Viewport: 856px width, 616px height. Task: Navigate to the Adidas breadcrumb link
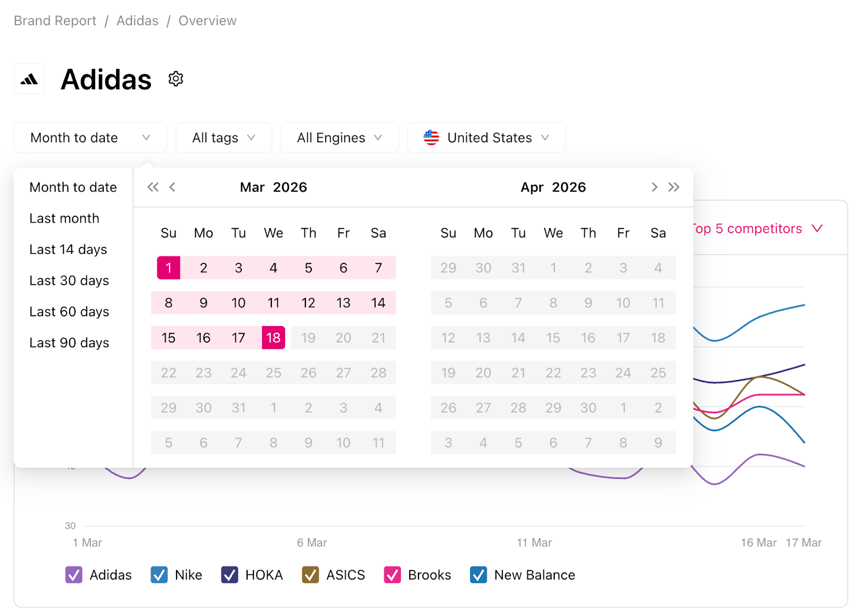137,21
